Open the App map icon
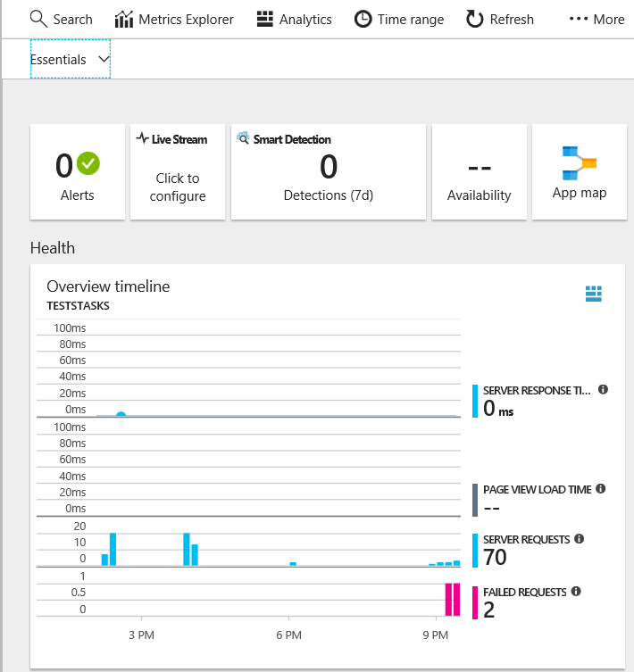Image resolution: width=634 pixels, height=672 pixels. pos(579,163)
